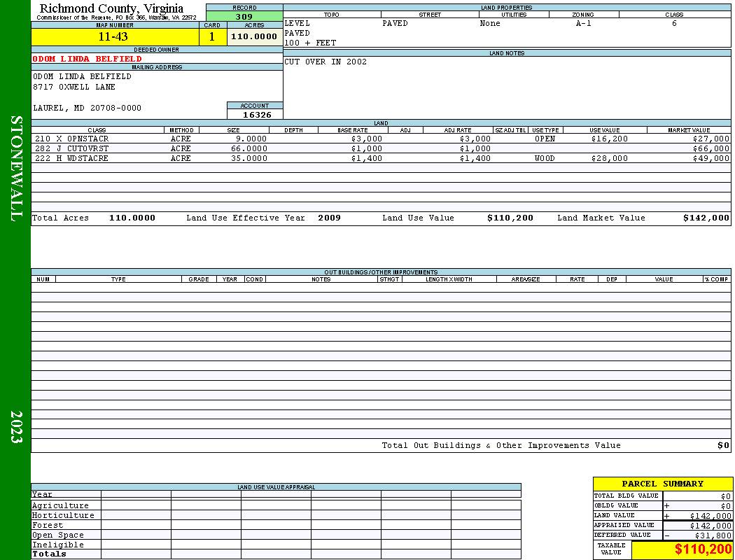Click the Open Space row label
Viewport: 735px width, 560px height.
(57, 535)
